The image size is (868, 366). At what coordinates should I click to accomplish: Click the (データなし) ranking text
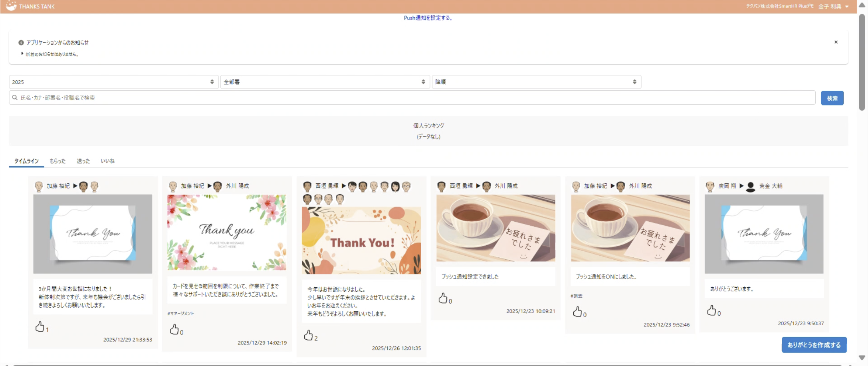point(428,137)
